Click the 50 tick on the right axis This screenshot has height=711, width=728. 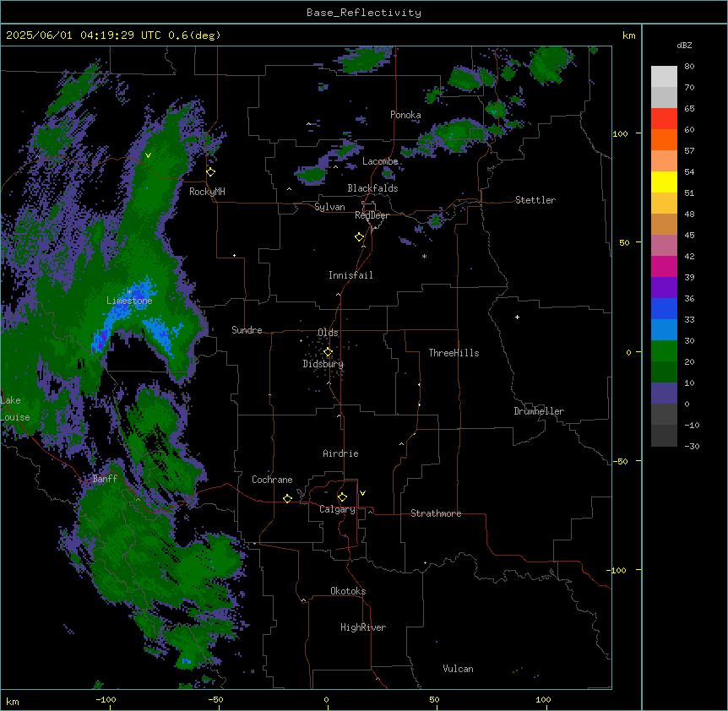624,242
